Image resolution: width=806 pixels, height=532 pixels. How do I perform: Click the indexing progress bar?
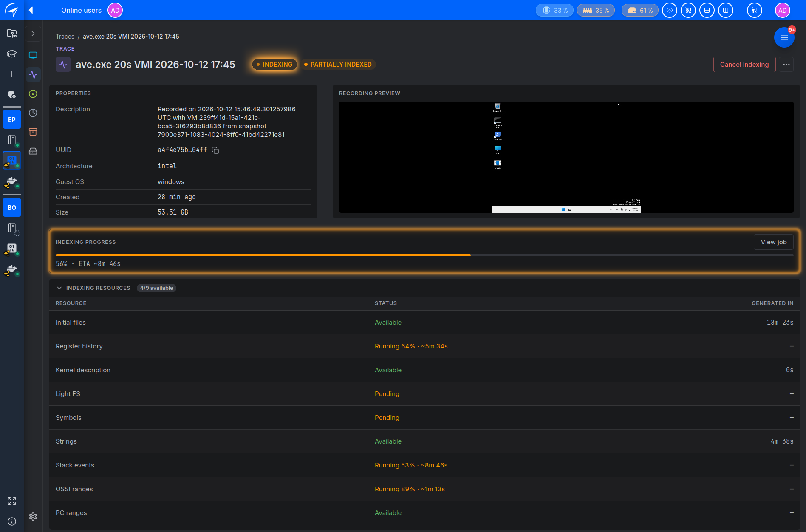424,255
